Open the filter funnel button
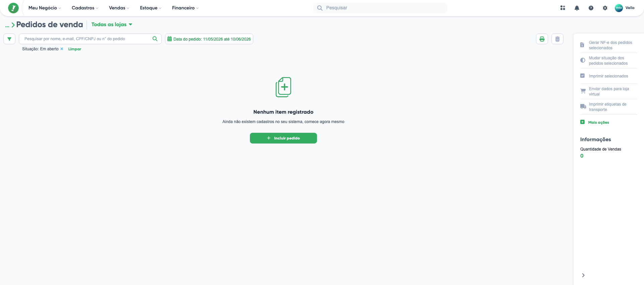 pos(9,39)
